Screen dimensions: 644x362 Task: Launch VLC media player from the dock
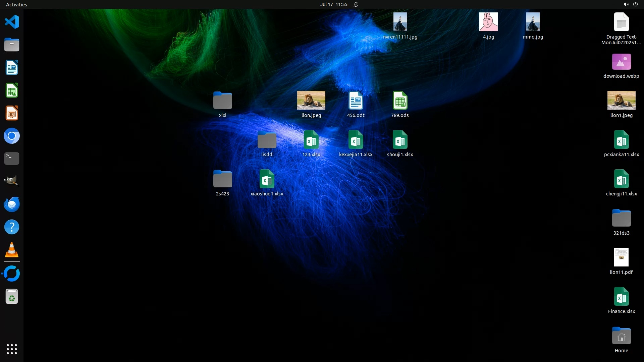(12, 250)
